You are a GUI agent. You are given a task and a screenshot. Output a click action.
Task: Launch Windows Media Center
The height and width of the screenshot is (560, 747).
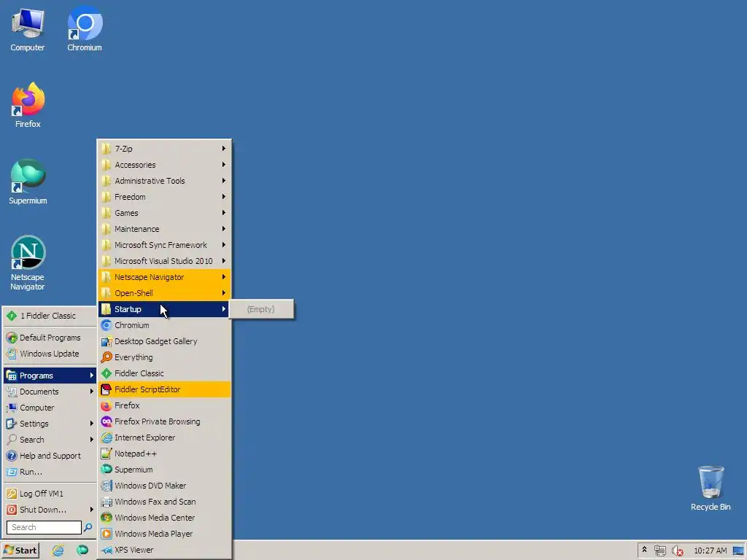[164, 518]
